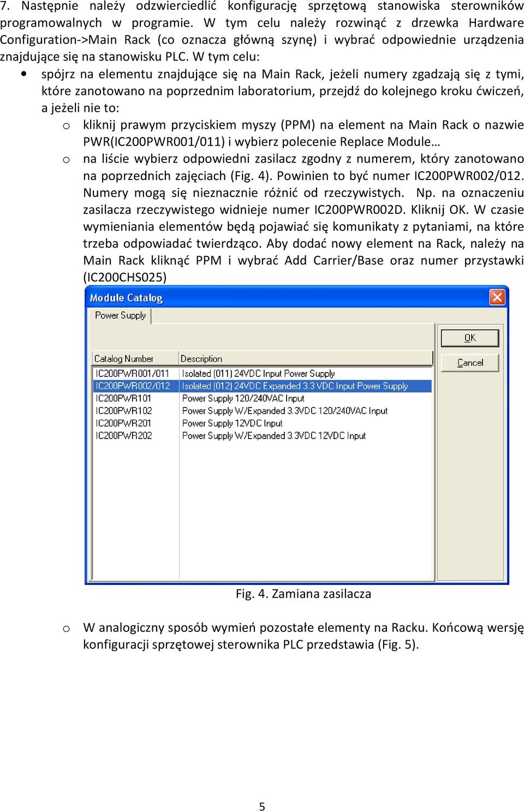524x812 pixels.
Task: Click the Catalog Number column header
Action: [135, 359]
